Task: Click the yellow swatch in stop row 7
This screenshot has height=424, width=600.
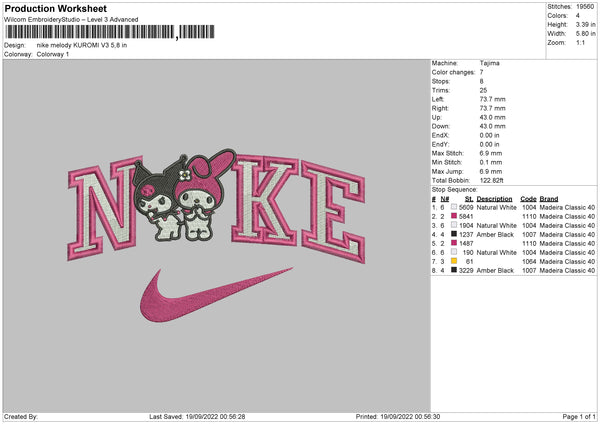Action: (x=454, y=261)
